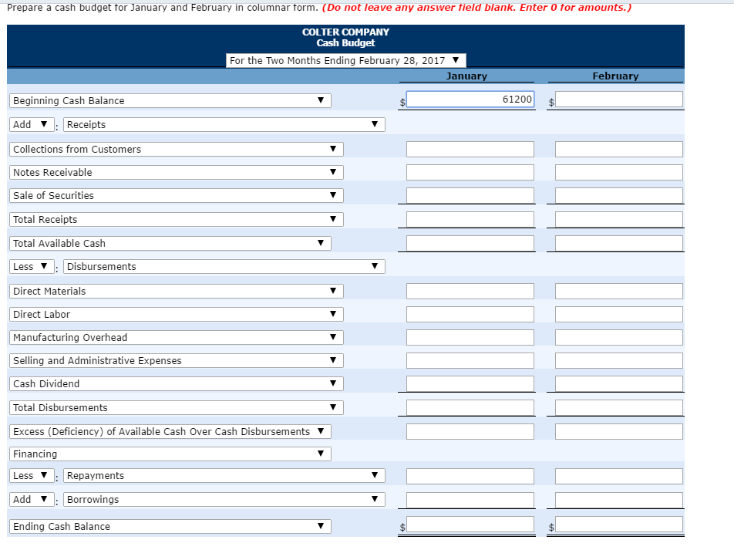Open the Beginning Cash Balance dropdown

point(170,101)
